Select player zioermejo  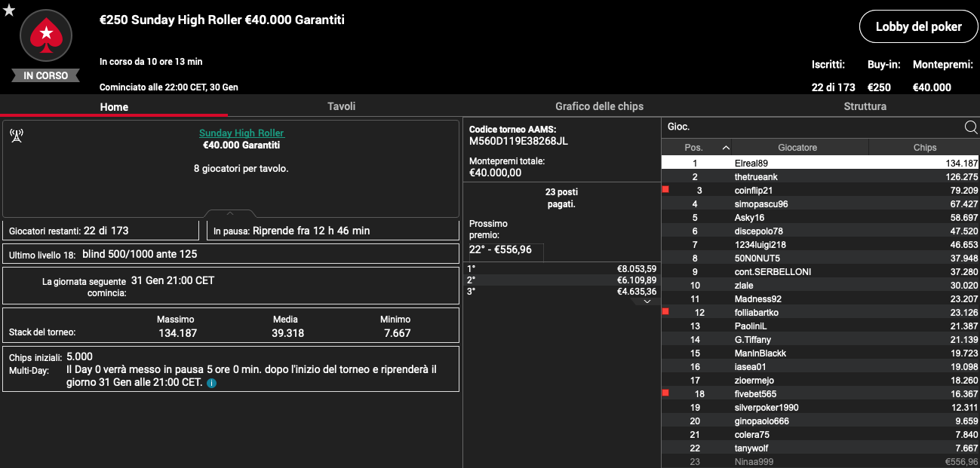point(820,380)
